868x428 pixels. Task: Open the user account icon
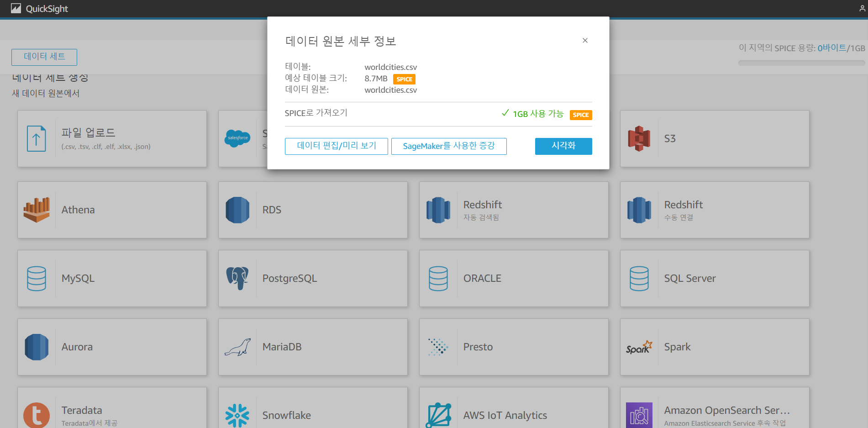coord(862,8)
